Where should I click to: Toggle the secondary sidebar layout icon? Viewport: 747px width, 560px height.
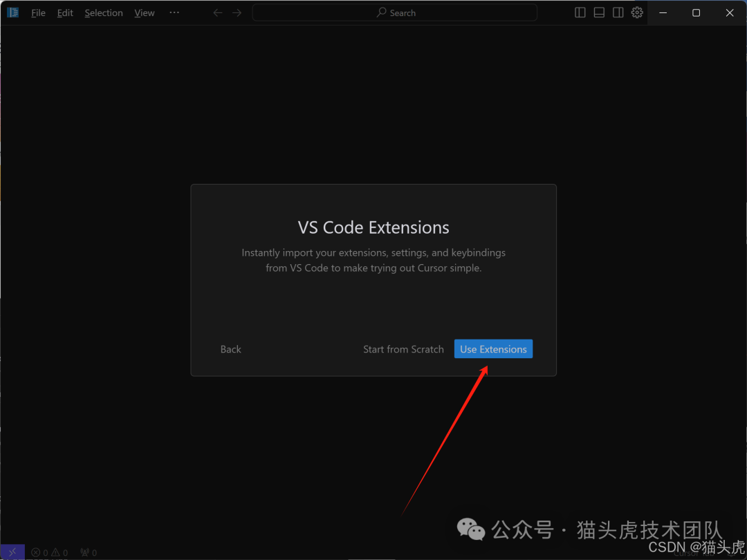point(618,13)
